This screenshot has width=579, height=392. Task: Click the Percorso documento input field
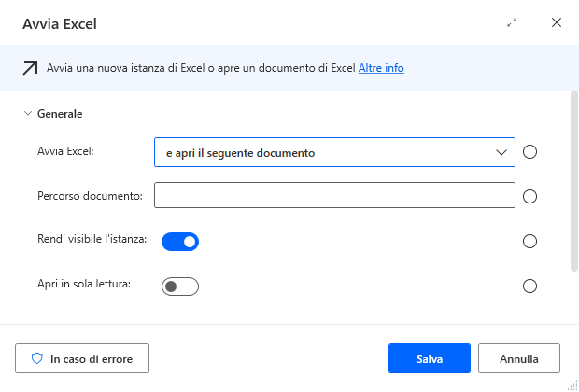(334, 195)
